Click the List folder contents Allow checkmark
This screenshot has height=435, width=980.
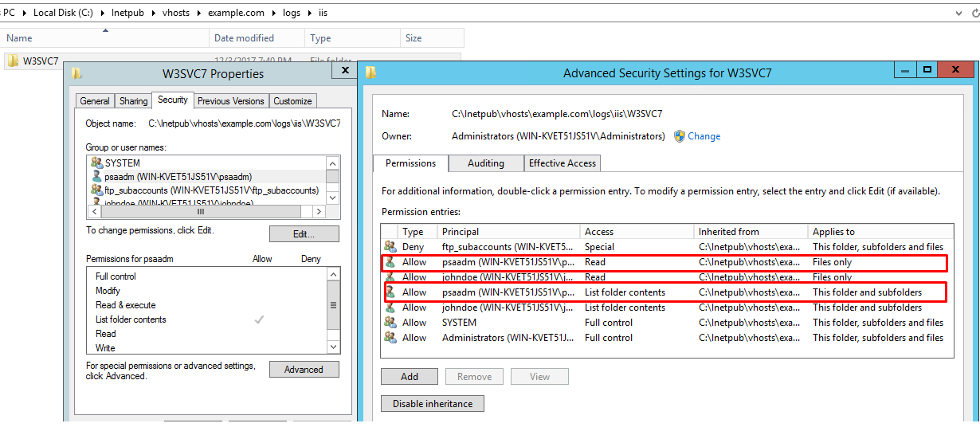coord(259,319)
